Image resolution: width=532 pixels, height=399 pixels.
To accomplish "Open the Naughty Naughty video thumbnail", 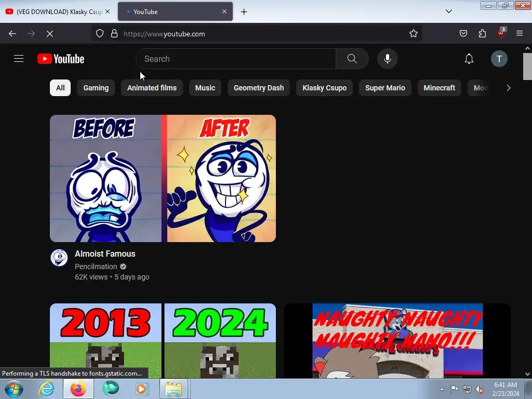I will pyautogui.click(x=397, y=341).
